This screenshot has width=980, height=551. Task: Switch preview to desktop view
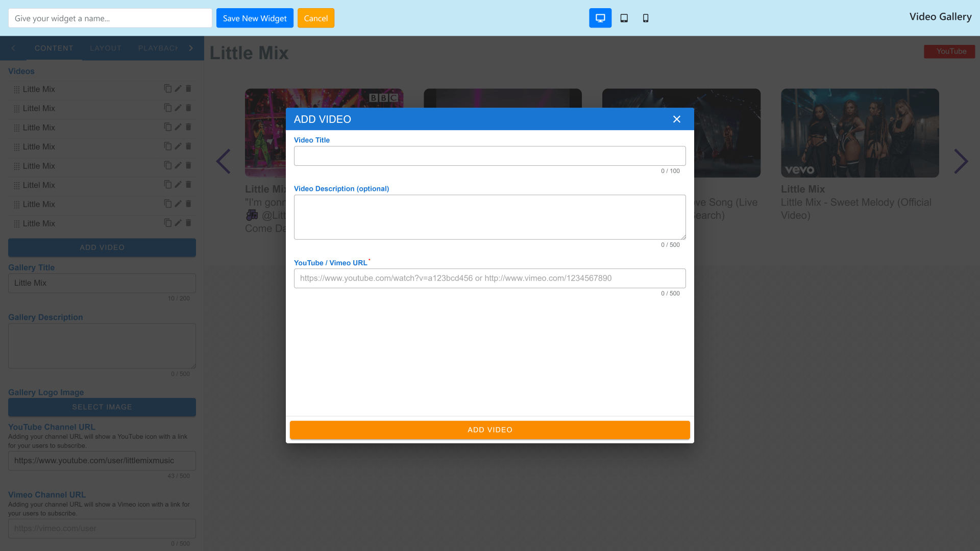pyautogui.click(x=600, y=18)
